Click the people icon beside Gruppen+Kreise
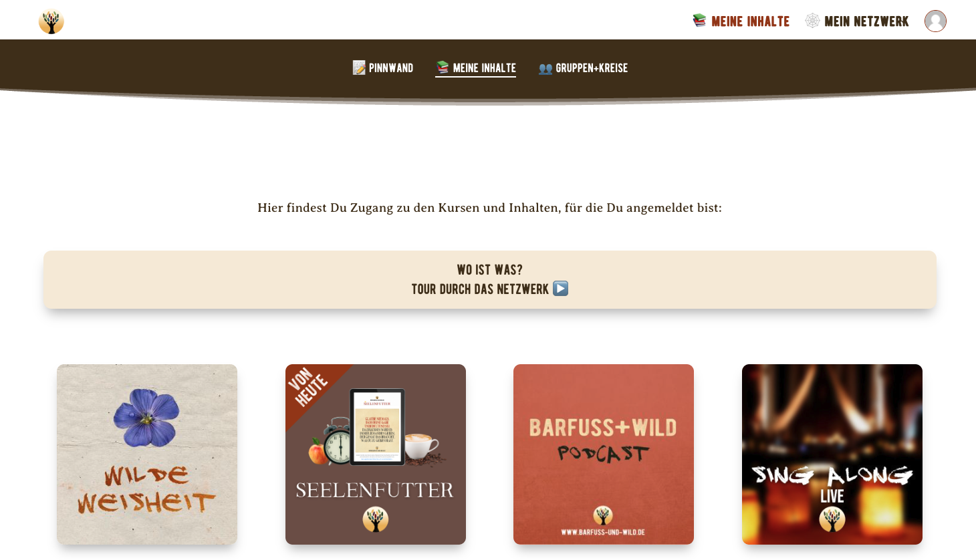Viewport: 976px width, 560px height. pos(545,68)
